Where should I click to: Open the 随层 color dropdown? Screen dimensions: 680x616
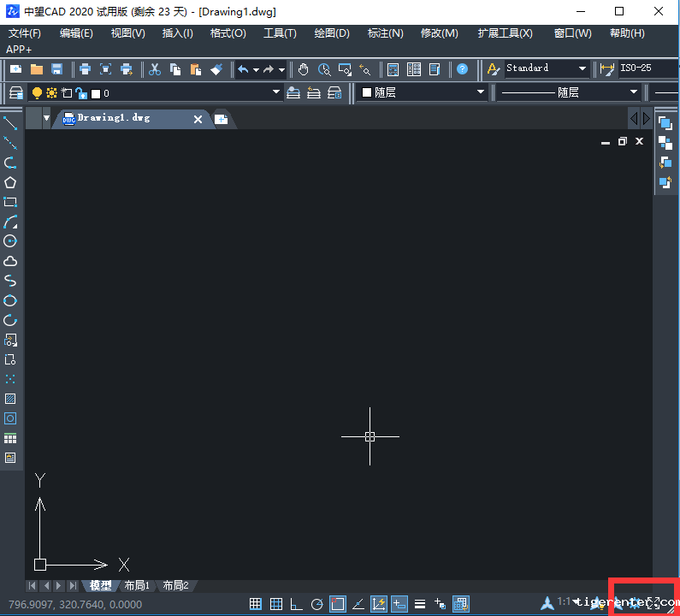pos(480,92)
